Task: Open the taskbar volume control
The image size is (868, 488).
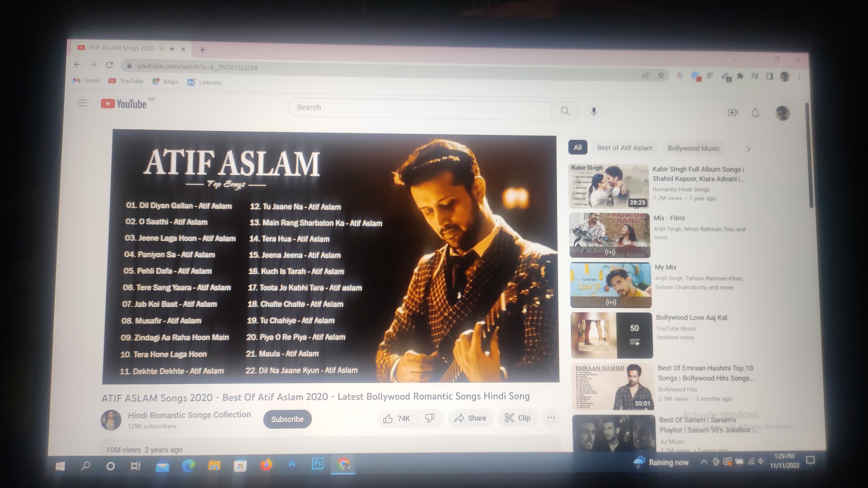Action: click(x=761, y=461)
